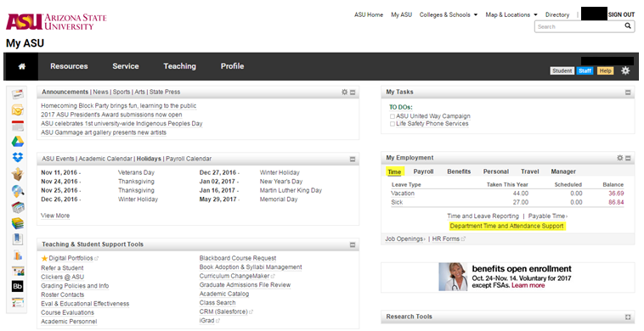Image resolution: width=644 pixels, height=331 pixels.
Task: Collapse the ASU Events holidays panel
Action: point(353,160)
